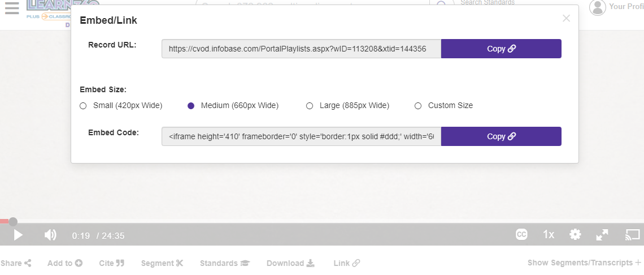Image resolution: width=644 pixels, height=275 pixels.
Task: Play the video
Action: (x=18, y=235)
